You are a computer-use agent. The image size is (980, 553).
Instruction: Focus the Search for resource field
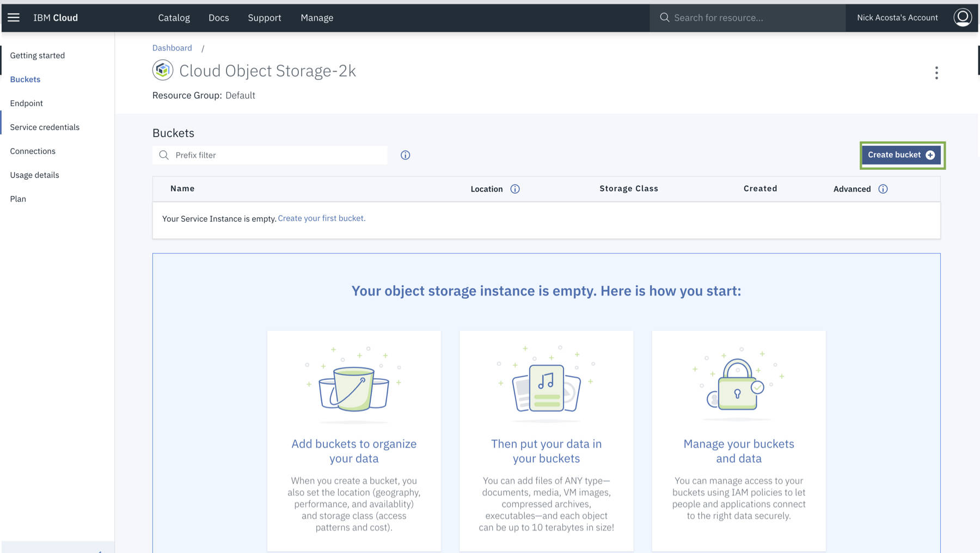(747, 17)
